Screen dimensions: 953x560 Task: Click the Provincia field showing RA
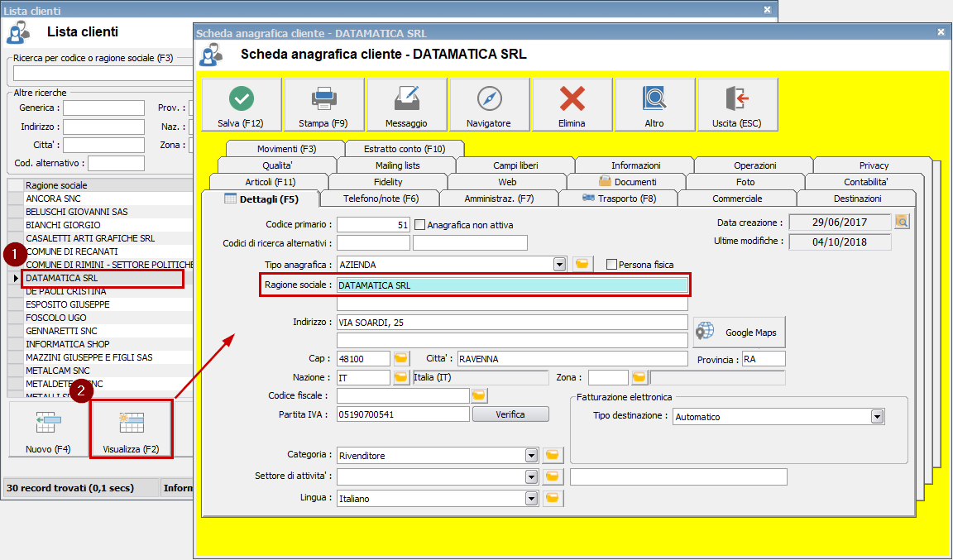coord(764,359)
